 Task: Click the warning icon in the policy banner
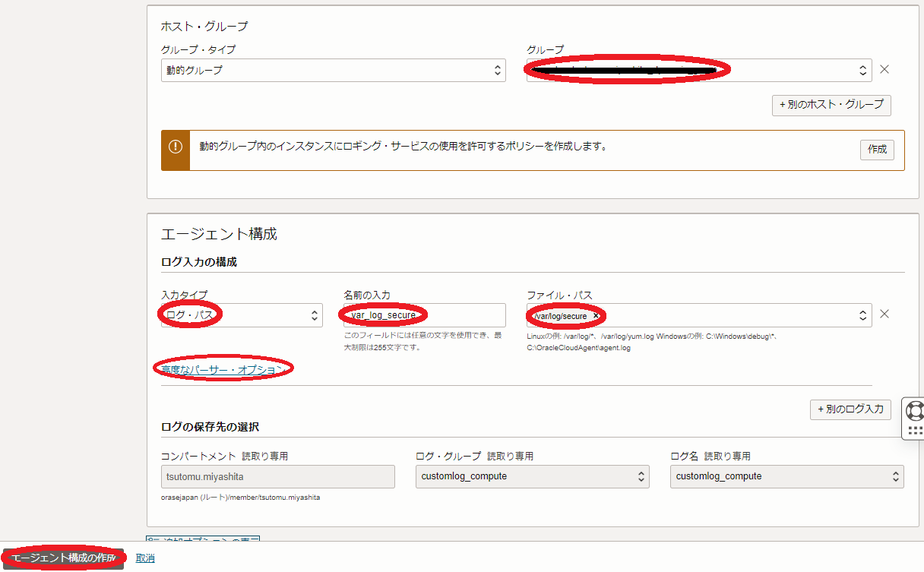(x=176, y=148)
